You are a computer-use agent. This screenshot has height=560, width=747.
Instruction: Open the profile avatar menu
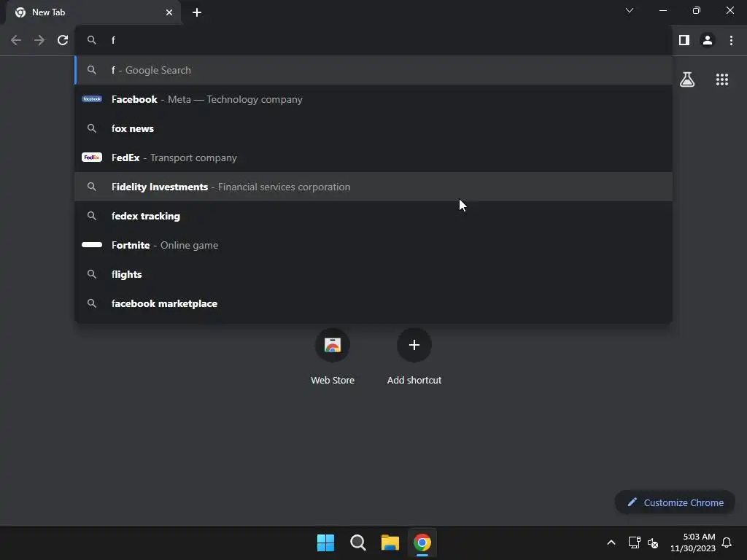pyautogui.click(x=708, y=41)
